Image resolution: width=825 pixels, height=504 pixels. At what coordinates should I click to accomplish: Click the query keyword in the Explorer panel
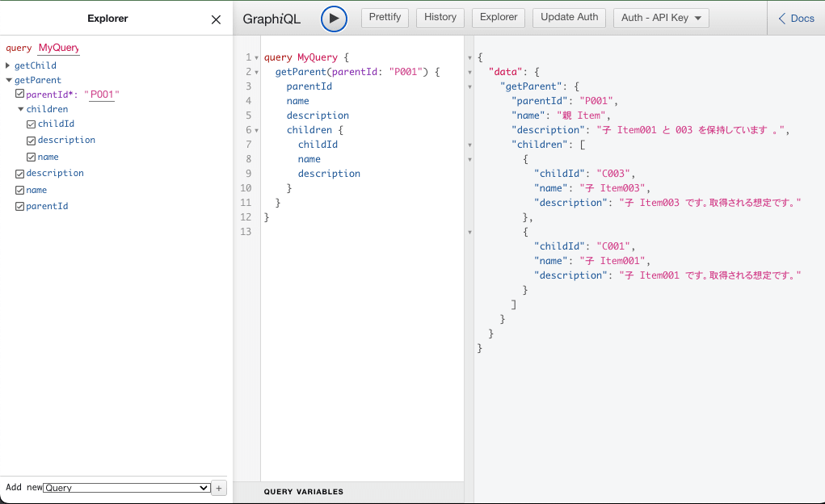coord(19,48)
